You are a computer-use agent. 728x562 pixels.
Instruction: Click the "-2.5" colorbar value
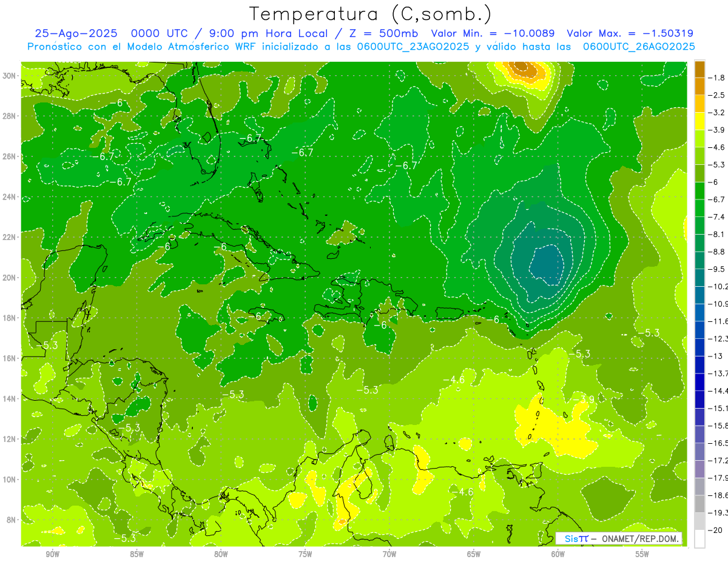click(718, 95)
